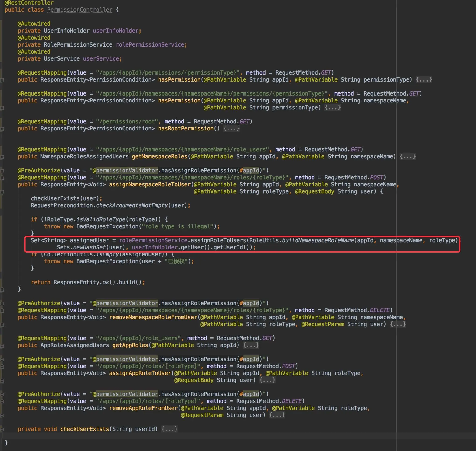Click the rolePermissionService field declaration

(x=150, y=45)
